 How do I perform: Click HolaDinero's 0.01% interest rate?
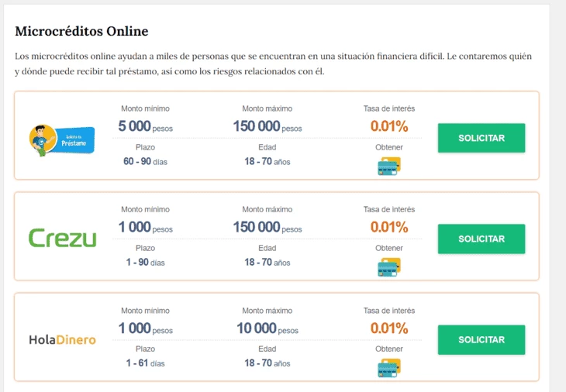coord(389,328)
